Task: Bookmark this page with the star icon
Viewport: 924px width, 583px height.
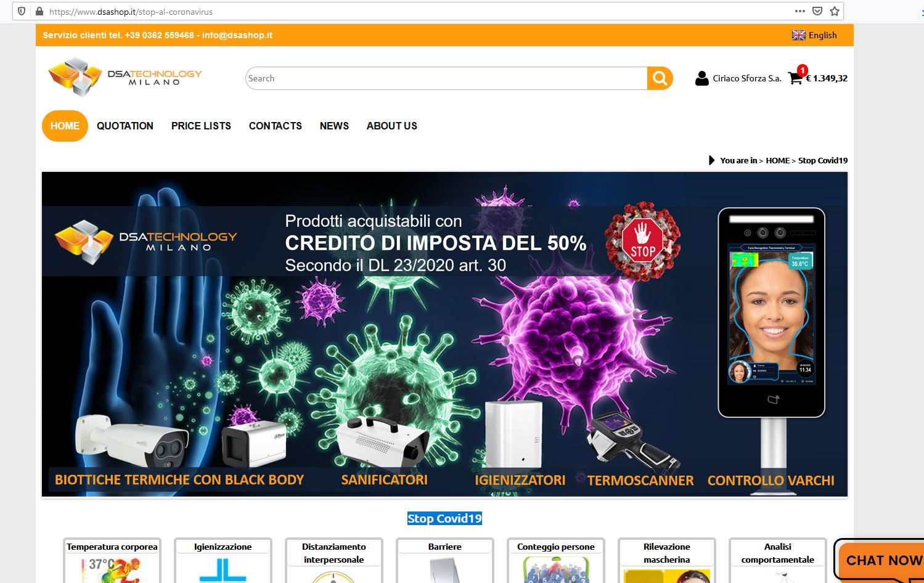Action: click(835, 11)
